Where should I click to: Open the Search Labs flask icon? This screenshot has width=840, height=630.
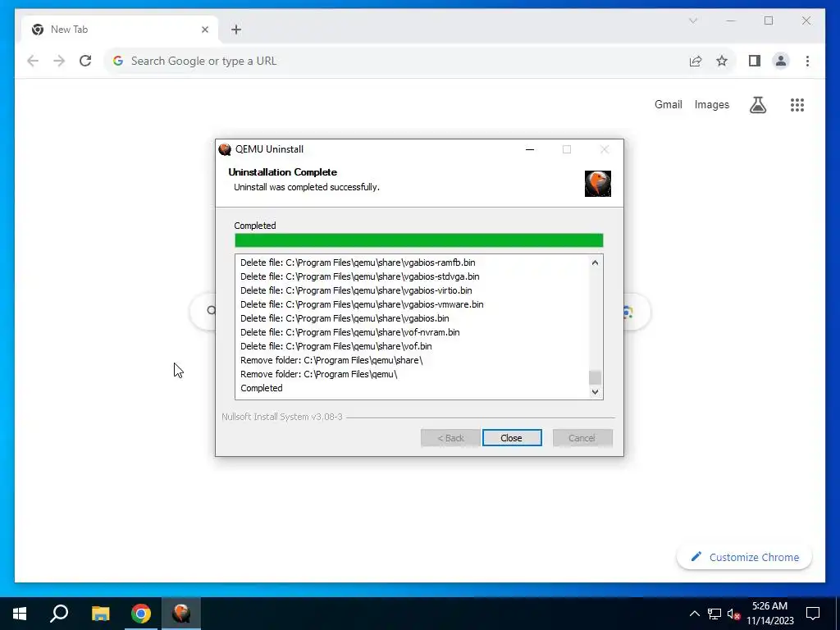pos(757,105)
